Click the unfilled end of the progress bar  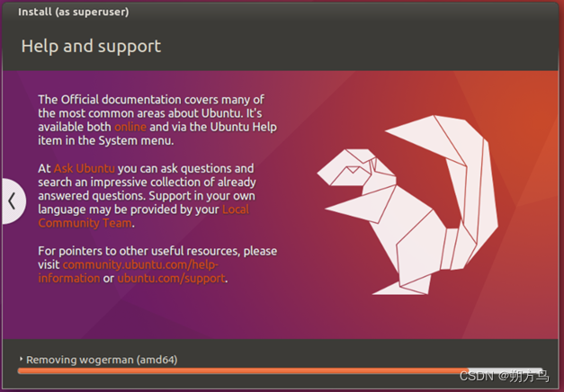[x=505, y=370]
